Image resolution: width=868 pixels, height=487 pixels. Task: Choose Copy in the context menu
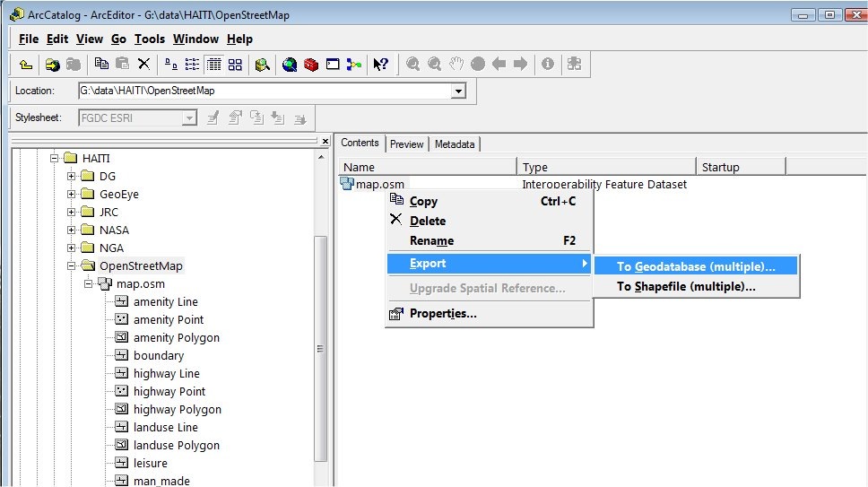coord(490,202)
